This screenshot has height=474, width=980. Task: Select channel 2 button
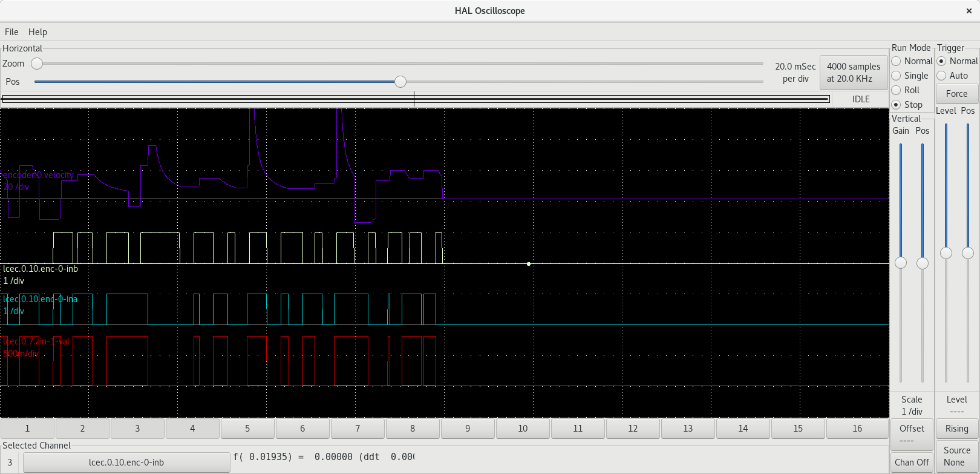[82, 429]
